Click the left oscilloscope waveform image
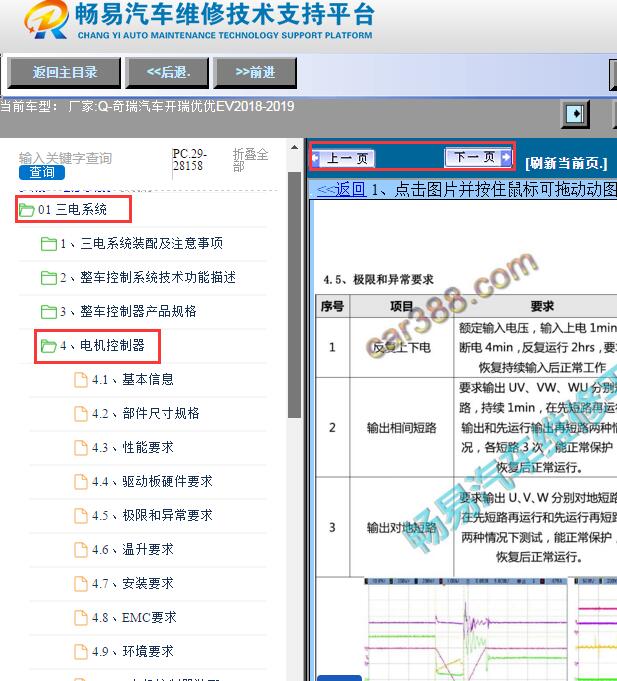Screen dimensions: 617x681 coord(466,629)
